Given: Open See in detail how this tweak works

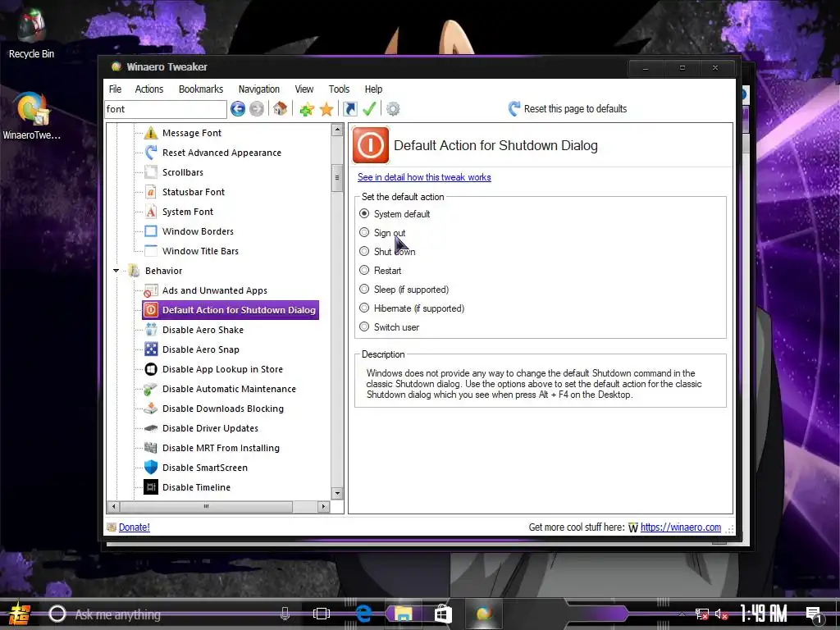Looking at the screenshot, I should tap(424, 177).
